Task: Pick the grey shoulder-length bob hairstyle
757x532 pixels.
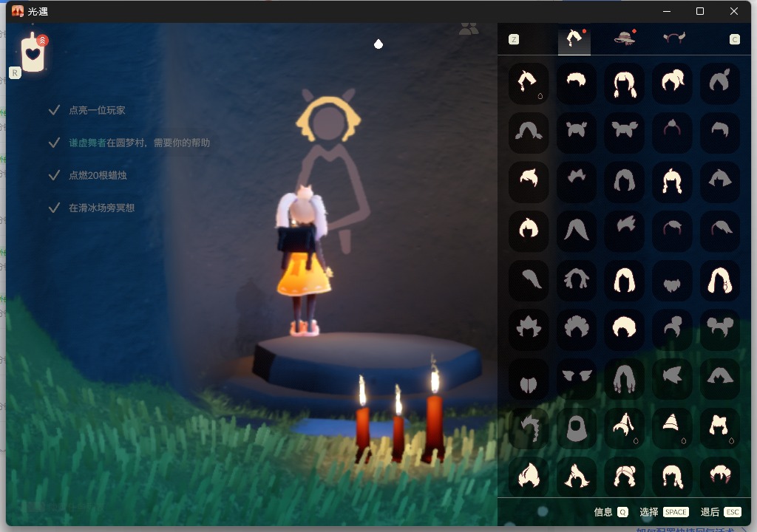Action: pos(624,182)
